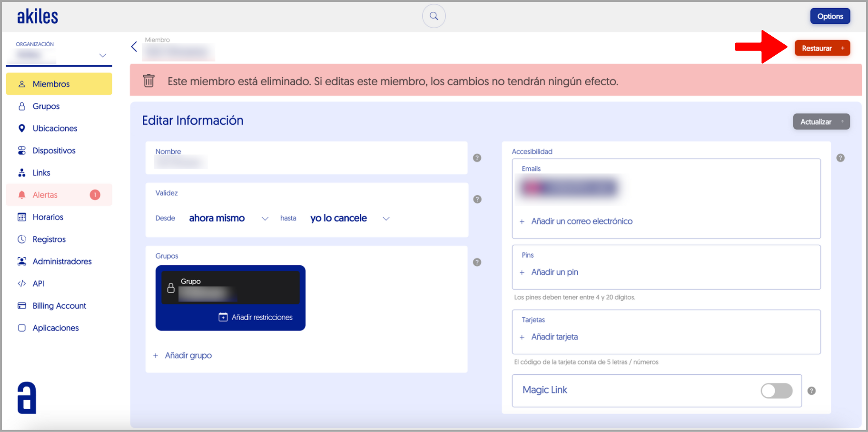The width and height of the screenshot is (868, 432).
Task: Click the help icon next to Grupos
Action: point(477,262)
